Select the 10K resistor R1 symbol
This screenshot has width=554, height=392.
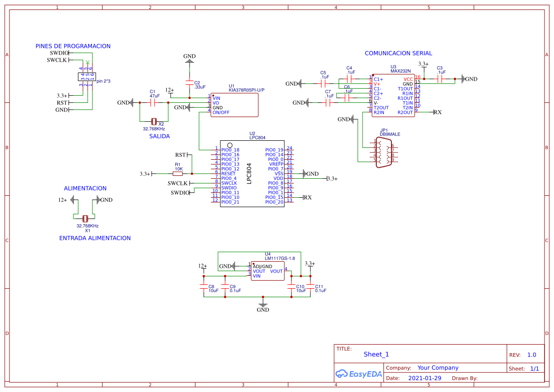178,173
